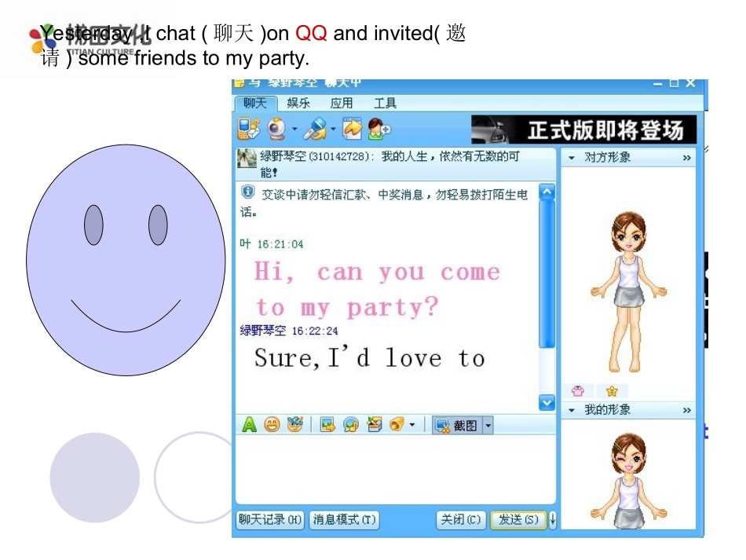
Task: Open the voice chat options dropdown arrow
Action: [x=333, y=129]
